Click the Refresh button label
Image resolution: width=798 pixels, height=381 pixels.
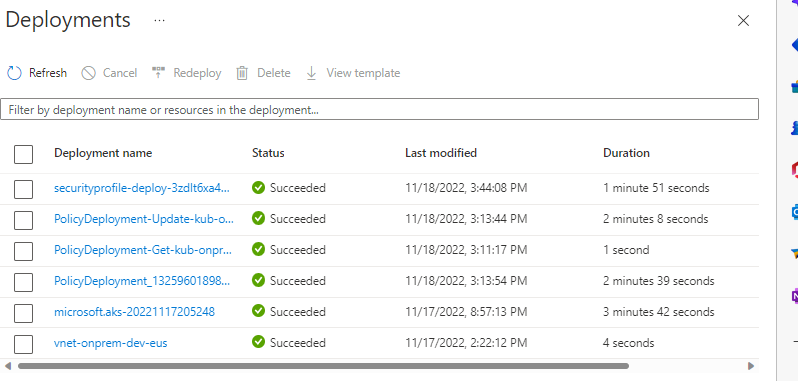[48, 73]
